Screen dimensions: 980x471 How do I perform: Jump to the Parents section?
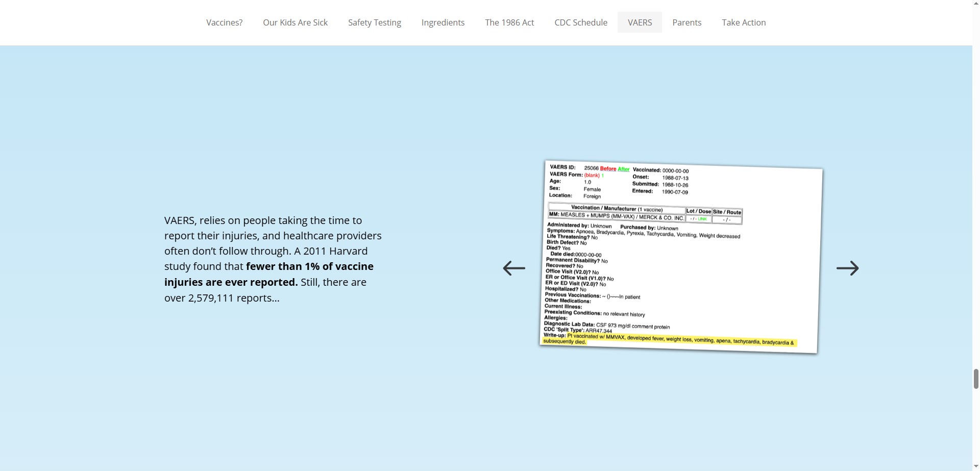[x=687, y=22]
